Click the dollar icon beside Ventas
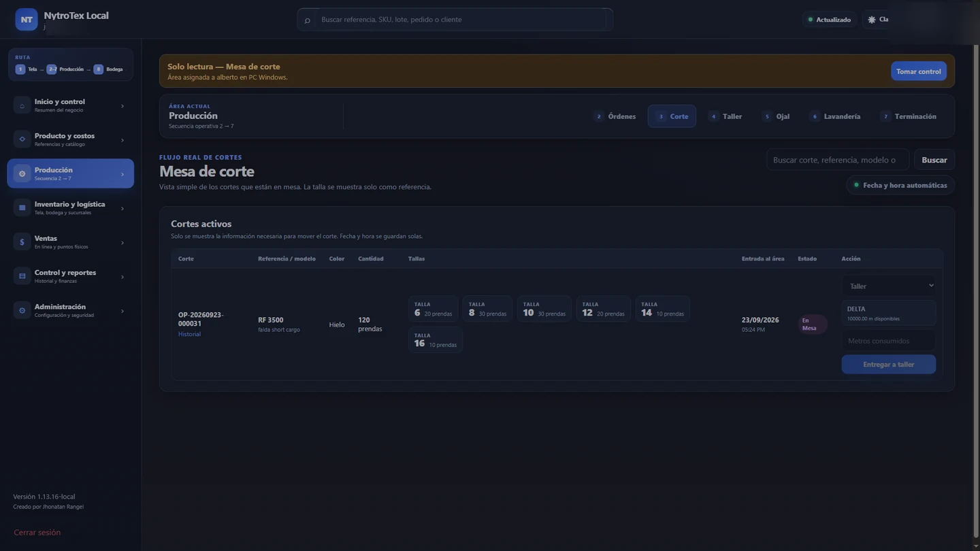 point(22,242)
